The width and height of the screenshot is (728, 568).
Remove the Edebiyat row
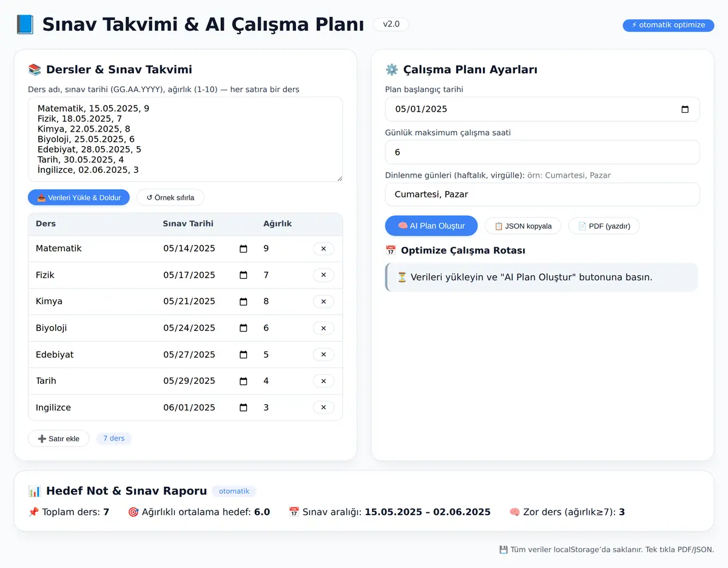pos(323,355)
